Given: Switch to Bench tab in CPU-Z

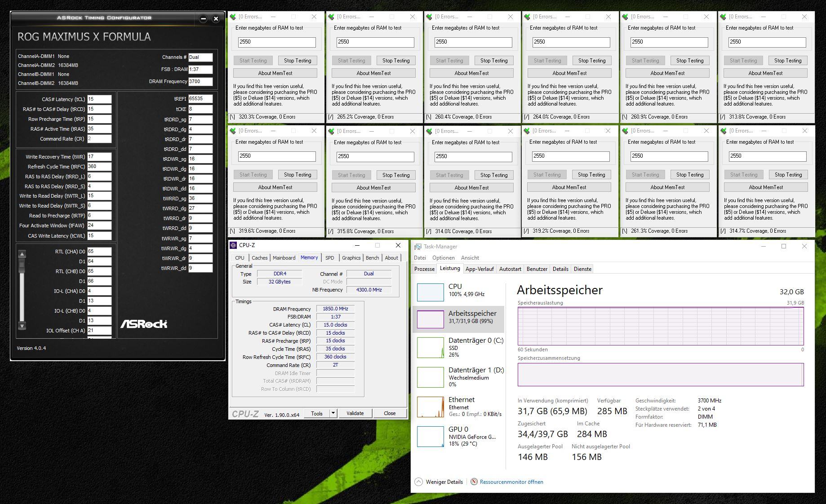Looking at the screenshot, I should [372, 258].
